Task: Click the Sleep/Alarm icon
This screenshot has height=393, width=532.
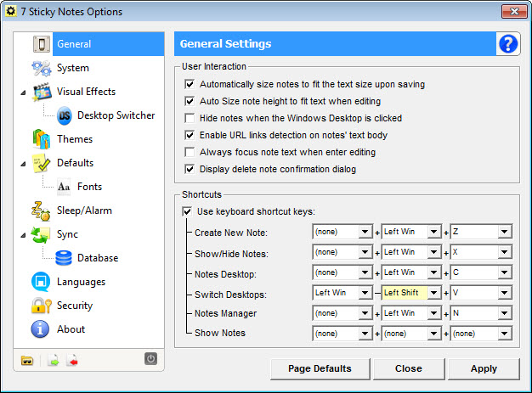Action: click(x=41, y=211)
